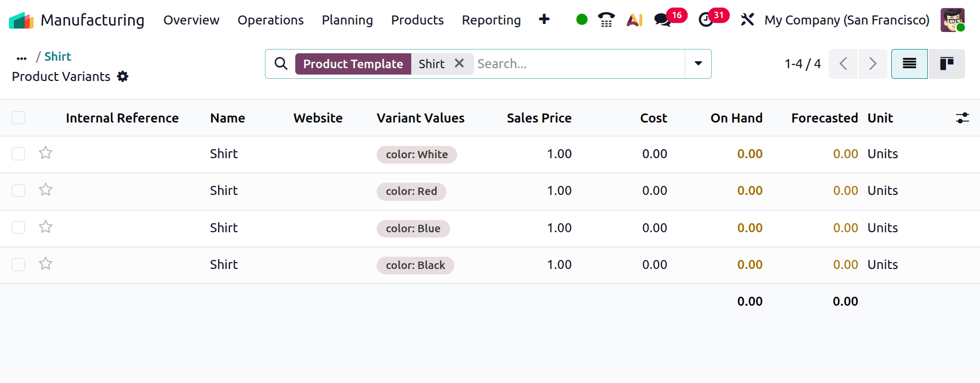Open the Reporting menu
Screen dimensions: 980x383
(x=491, y=20)
